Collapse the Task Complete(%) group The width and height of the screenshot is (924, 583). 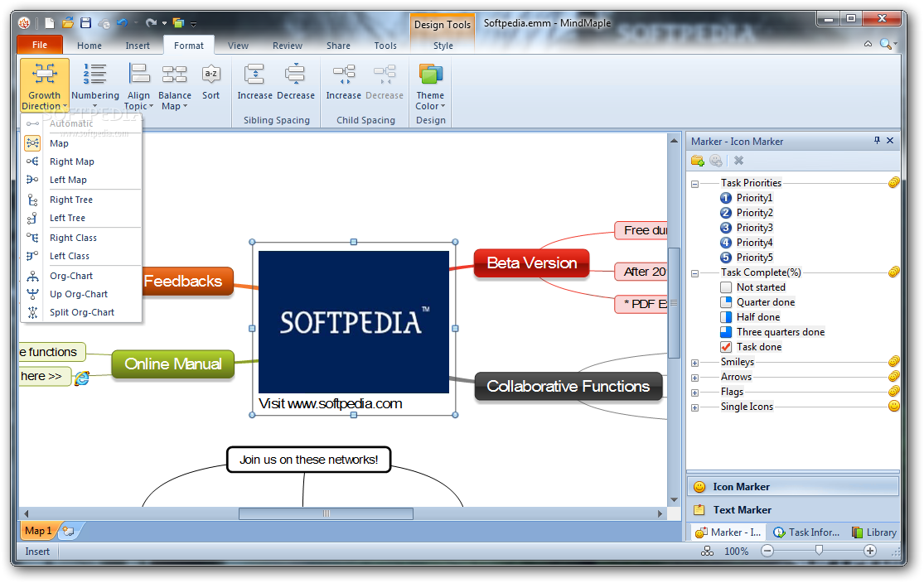(694, 273)
